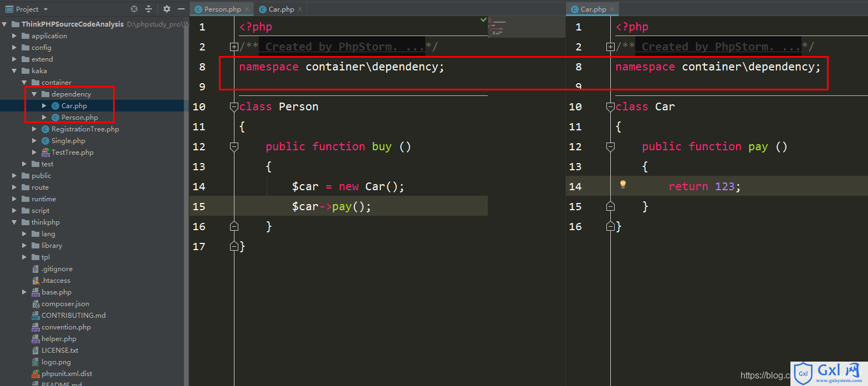868x386 pixels.
Task: Click line number 14 in Person.php gutter
Action: tap(199, 187)
